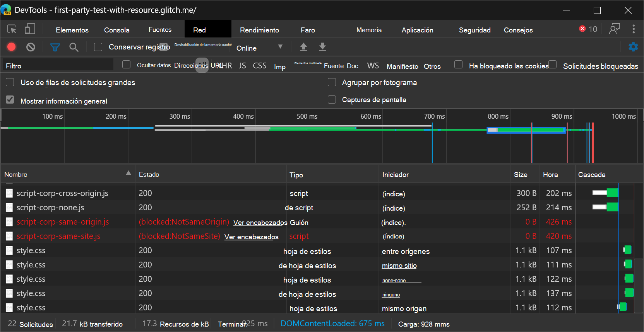Filter requests by JS type
644x332 pixels.
(242, 66)
